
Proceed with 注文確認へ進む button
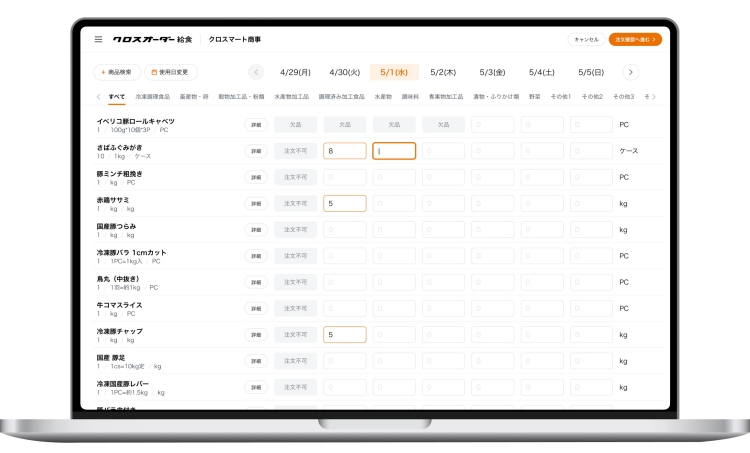click(x=635, y=40)
